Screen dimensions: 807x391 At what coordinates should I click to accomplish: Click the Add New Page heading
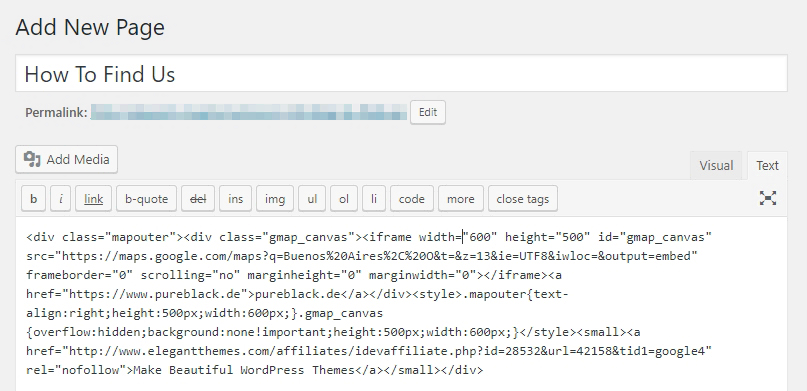pyautogui.click(x=90, y=27)
